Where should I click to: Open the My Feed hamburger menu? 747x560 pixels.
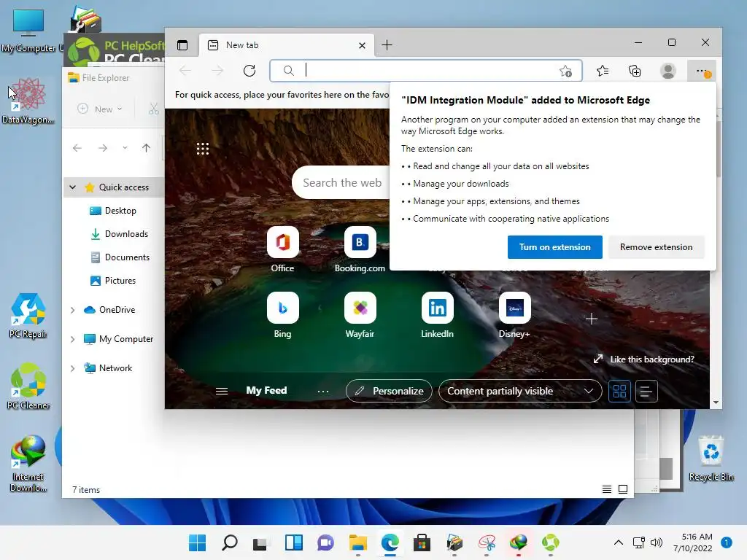tap(222, 391)
